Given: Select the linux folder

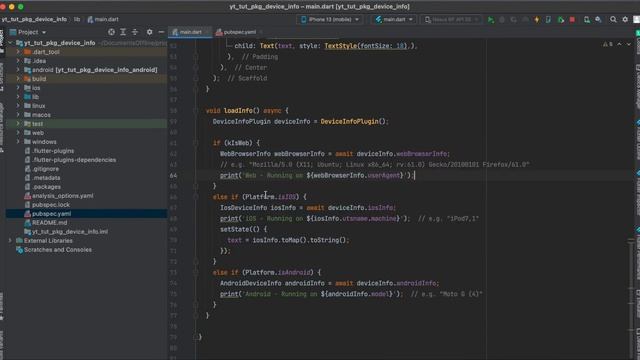Looking at the screenshot, I should (x=35, y=106).
